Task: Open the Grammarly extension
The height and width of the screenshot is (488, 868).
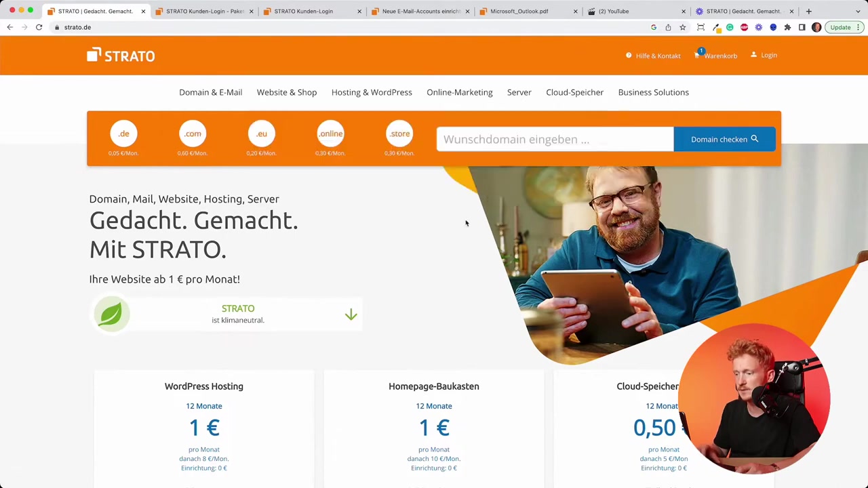Action: [x=730, y=27]
